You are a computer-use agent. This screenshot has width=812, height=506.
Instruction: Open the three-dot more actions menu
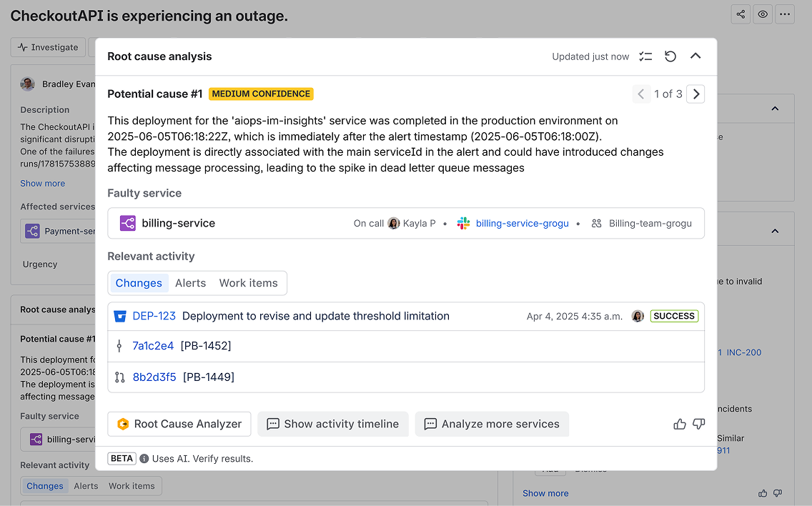pyautogui.click(x=785, y=14)
